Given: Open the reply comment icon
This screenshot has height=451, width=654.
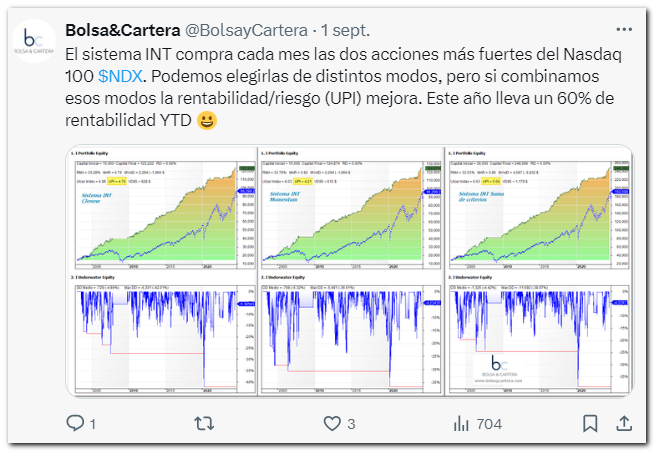Looking at the screenshot, I should tap(75, 423).
